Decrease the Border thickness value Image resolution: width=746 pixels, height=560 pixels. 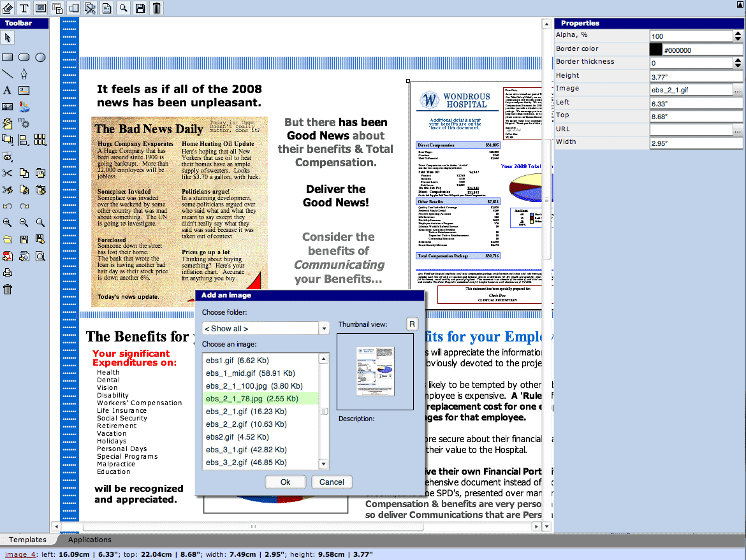point(738,66)
